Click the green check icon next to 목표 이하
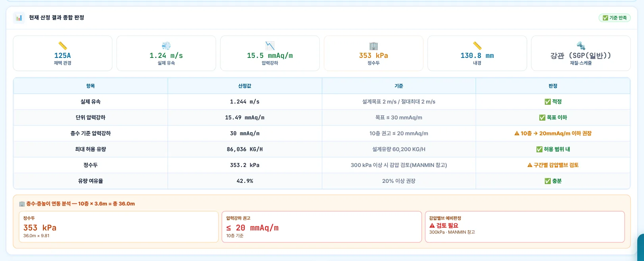Image resolution: width=644 pixels, height=261 pixels. (x=542, y=118)
